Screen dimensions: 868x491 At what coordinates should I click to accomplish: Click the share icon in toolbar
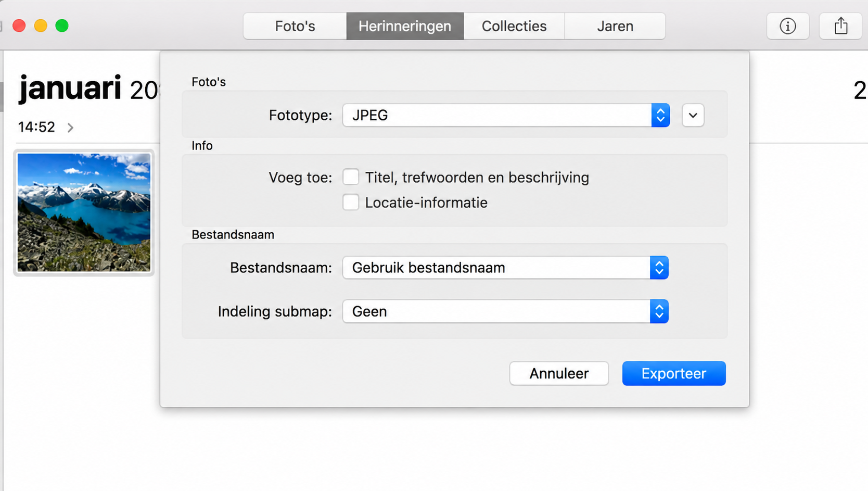click(x=841, y=26)
